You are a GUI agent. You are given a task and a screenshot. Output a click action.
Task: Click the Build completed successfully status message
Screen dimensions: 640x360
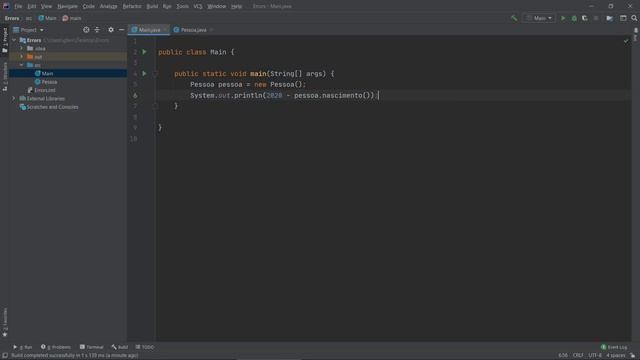click(x=75, y=356)
